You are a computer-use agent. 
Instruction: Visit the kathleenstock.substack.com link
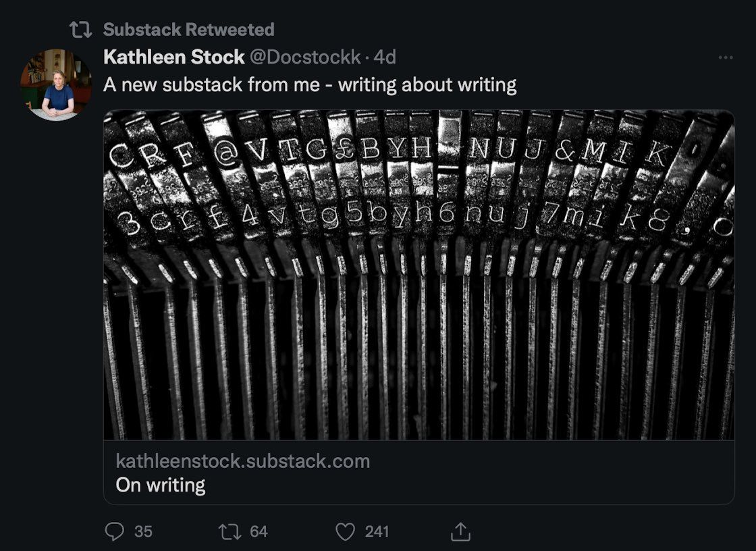(x=243, y=461)
